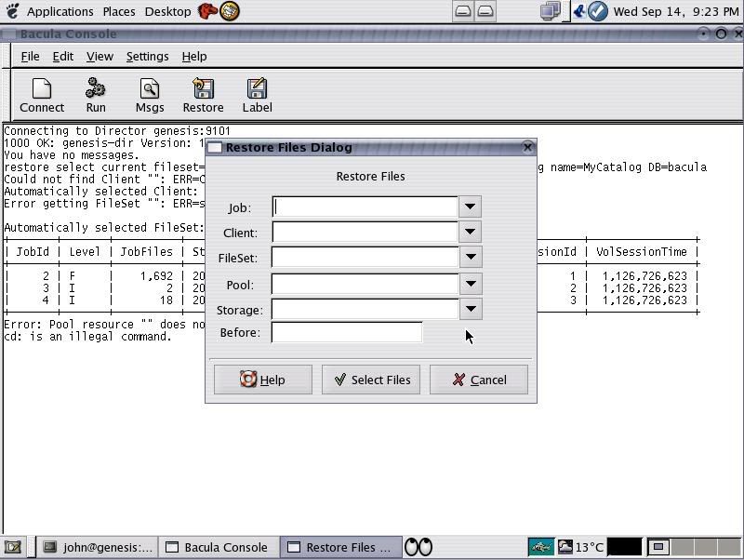Click the Connect toolbar icon
Screen dimensions: 744x560
pos(42,96)
